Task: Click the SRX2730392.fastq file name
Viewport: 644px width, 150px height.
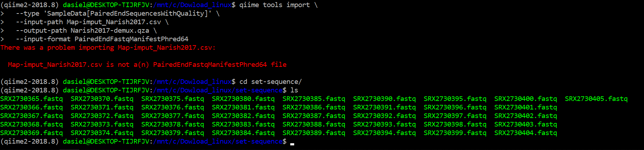Action: (x=384, y=116)
